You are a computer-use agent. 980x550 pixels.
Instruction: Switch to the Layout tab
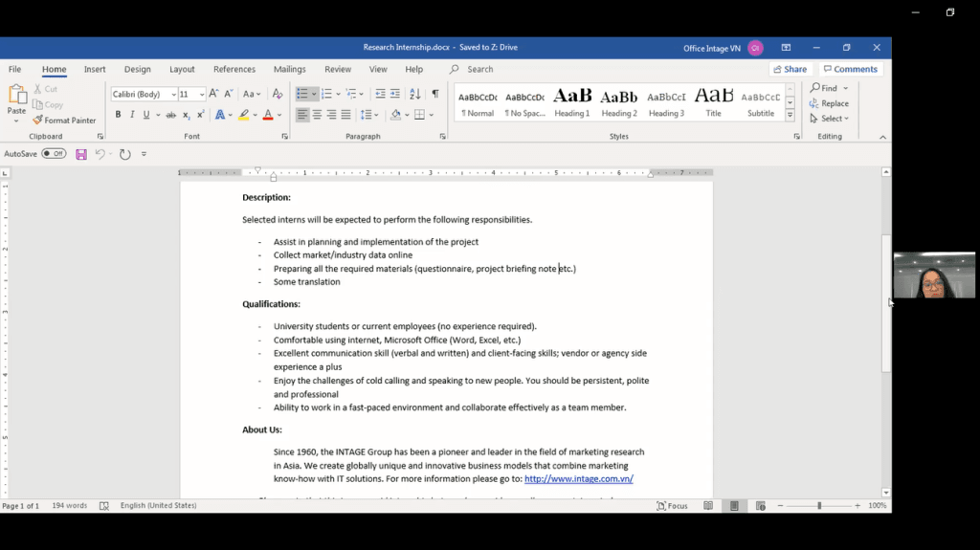click(182, 69)
